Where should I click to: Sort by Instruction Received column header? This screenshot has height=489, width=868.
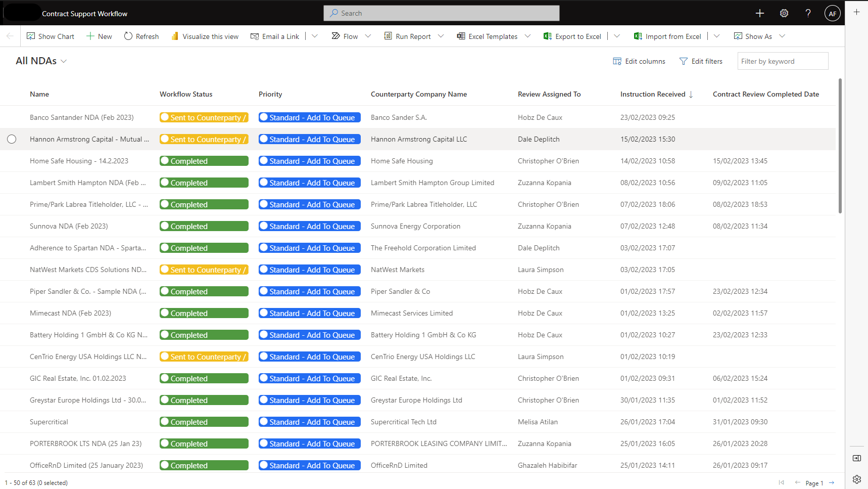653,94
